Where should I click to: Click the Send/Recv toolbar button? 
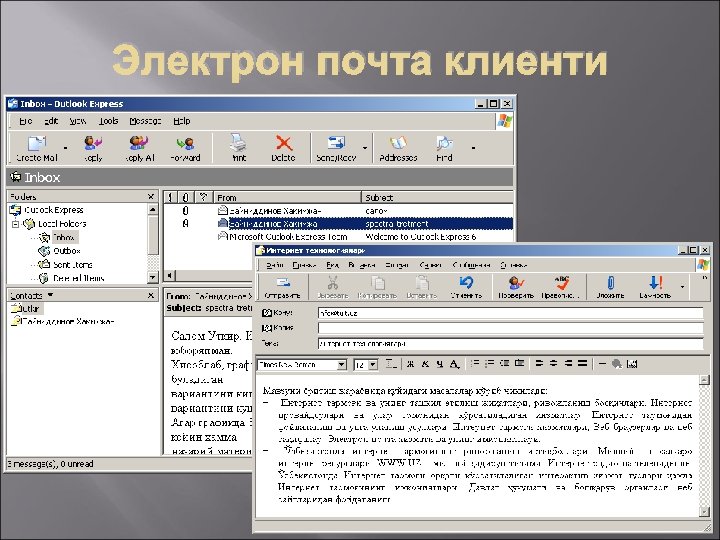[336, 148]
